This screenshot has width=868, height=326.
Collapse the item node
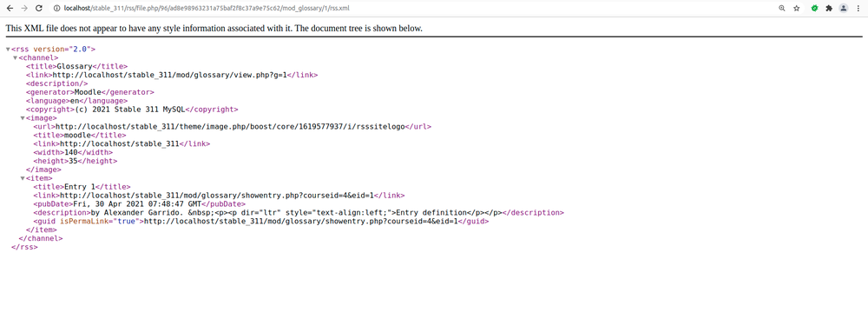(x=23, y=178)
